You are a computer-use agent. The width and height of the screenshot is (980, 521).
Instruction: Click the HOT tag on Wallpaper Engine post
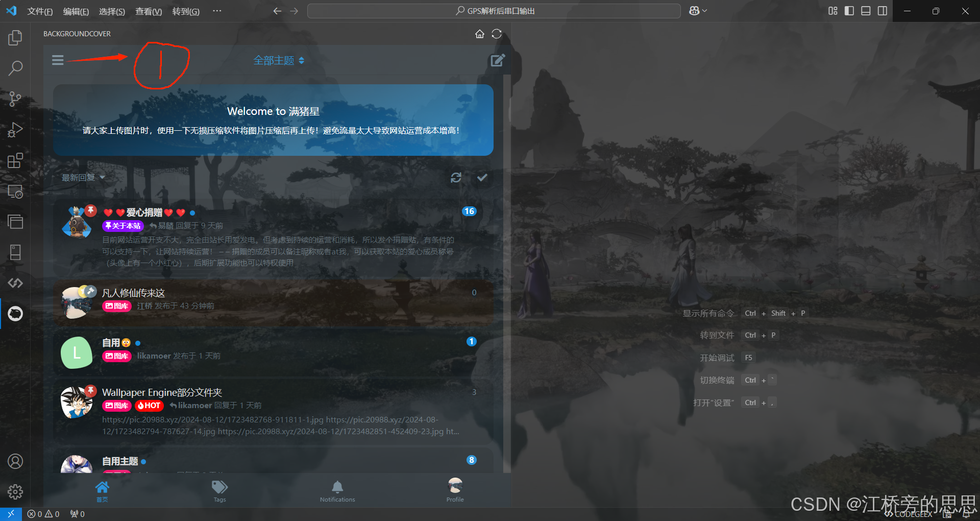pyautogui.click(x=149, y=406)
